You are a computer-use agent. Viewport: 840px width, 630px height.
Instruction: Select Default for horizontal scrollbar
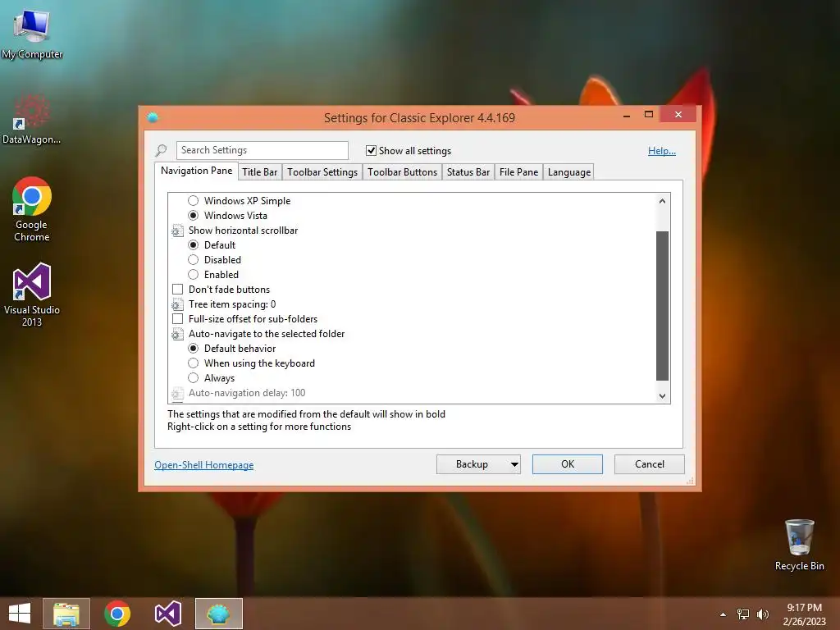pyautogui.click(x=194, y=244)
